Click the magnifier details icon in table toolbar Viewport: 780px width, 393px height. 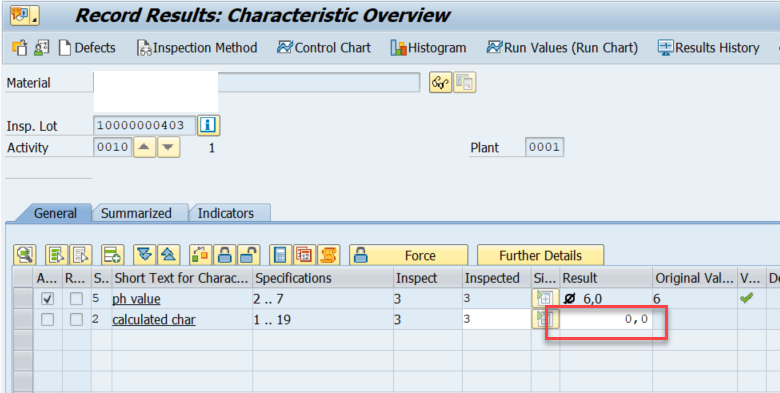point(24,255)
